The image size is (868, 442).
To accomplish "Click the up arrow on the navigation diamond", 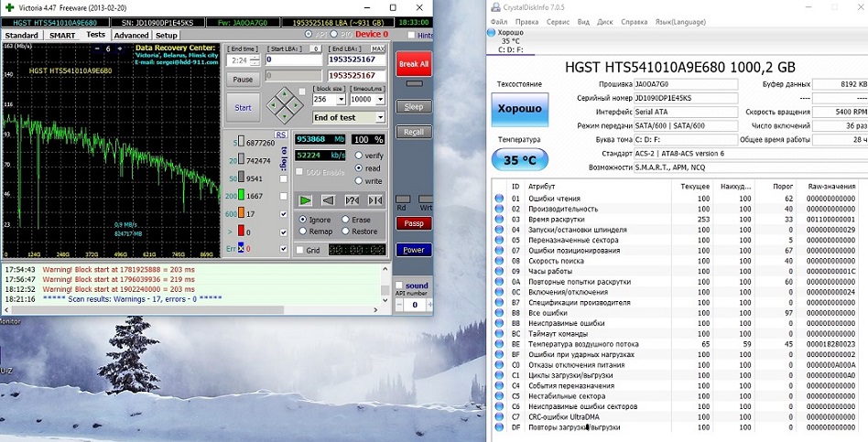I will click(x=285, y=93).
